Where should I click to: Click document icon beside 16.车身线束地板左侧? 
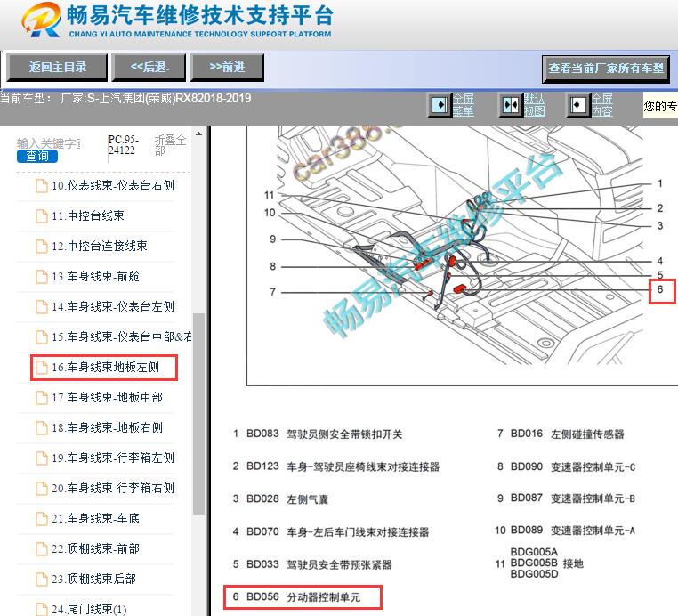(x=42, y=368)
